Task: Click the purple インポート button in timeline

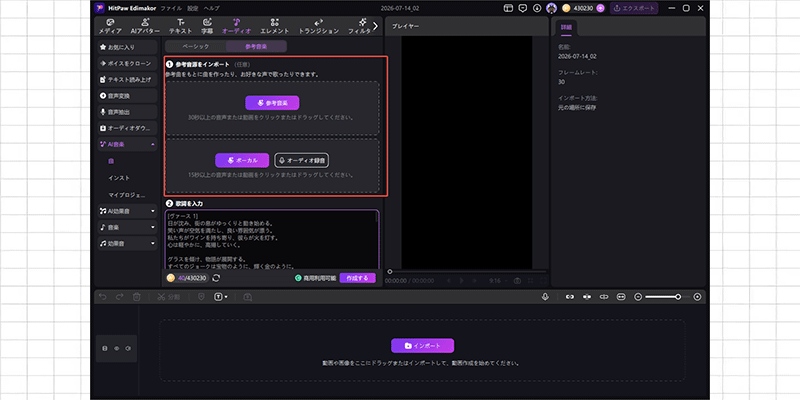Action: pos(422,345)
